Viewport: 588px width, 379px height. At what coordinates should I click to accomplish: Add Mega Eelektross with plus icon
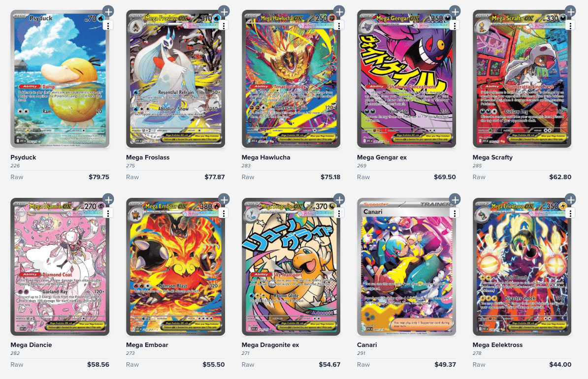click(x=570, y=199)
